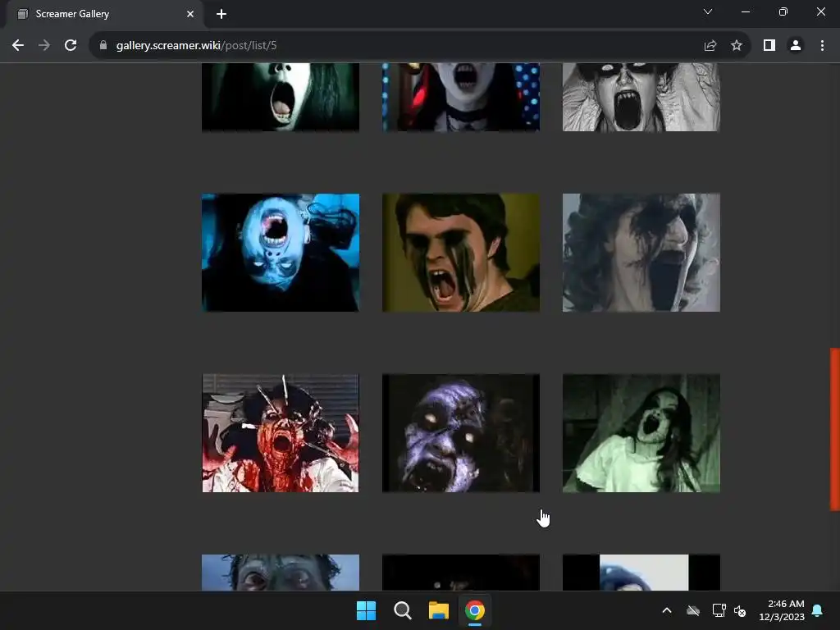
Task: Open the green-tinted long-haired screamer thumbnail
Action: point(281,97)
